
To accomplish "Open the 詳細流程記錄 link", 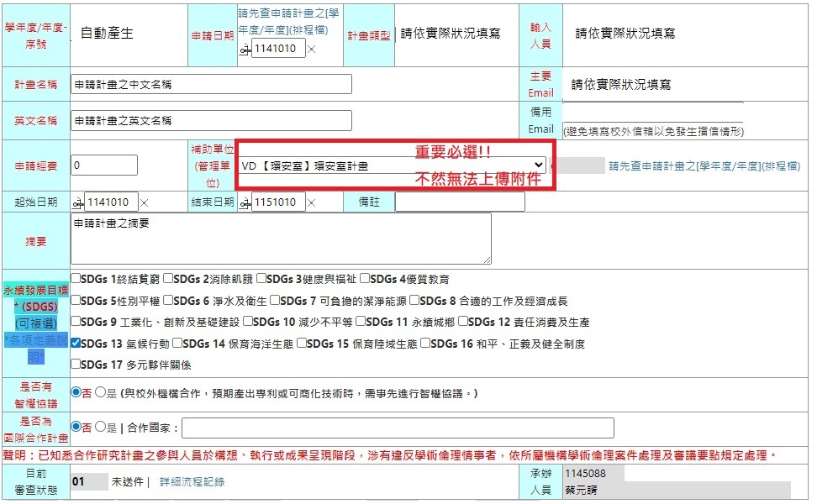I will [x=192, y=482].
